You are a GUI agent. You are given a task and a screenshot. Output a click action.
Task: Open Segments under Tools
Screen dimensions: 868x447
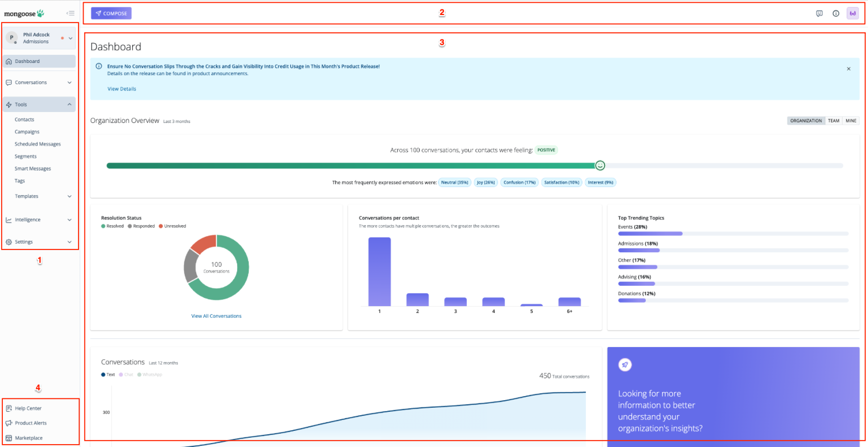tap(25, 157)
